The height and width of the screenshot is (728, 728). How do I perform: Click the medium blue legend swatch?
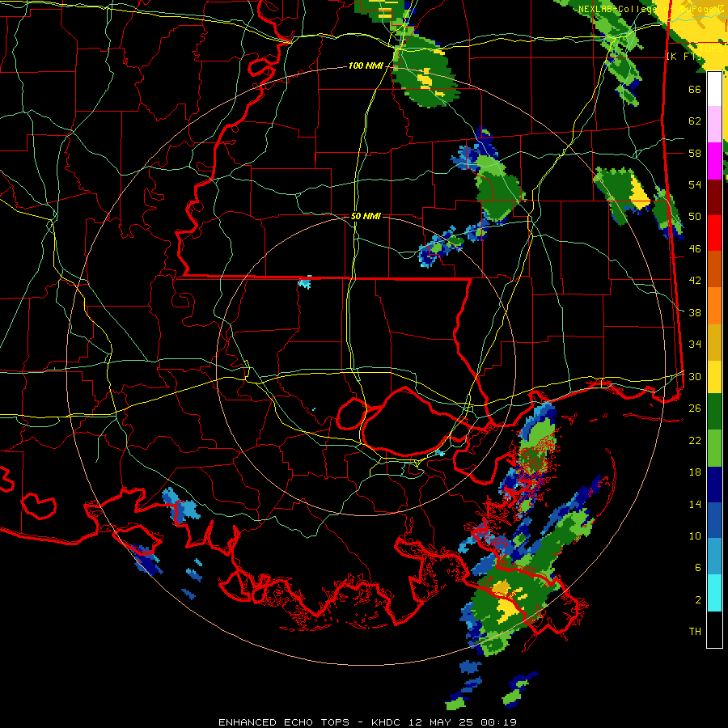click(714, 521)
